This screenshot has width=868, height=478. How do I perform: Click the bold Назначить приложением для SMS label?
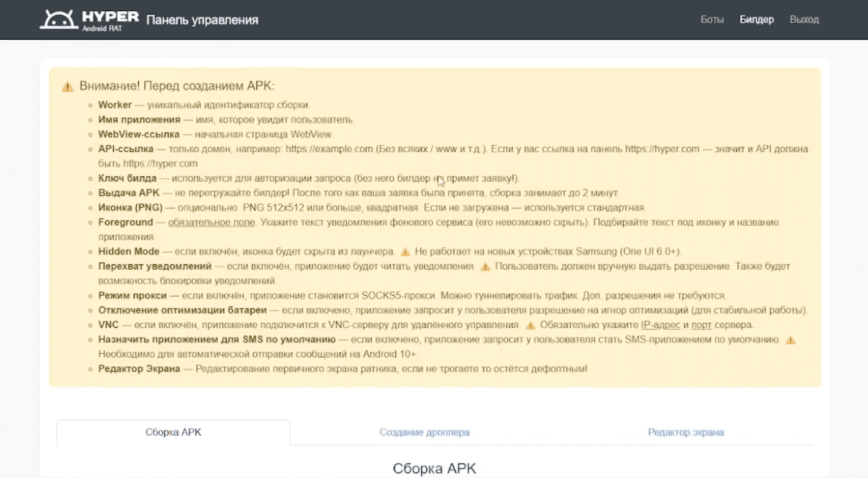[x=217, y=339]
